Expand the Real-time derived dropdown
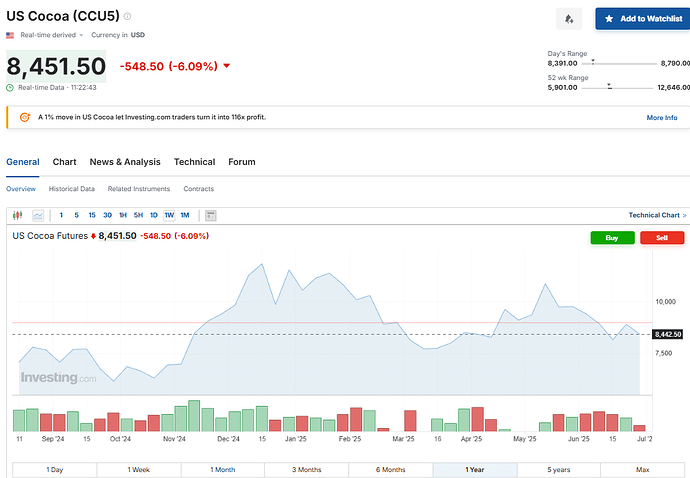Image resolution: width=690 pixels, height=478 pixels. 52,35
